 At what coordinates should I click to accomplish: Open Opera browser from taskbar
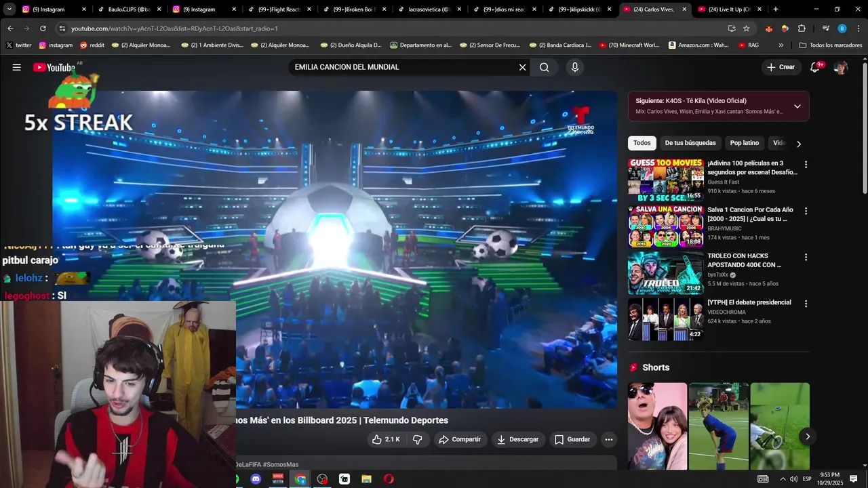point(389,479)
